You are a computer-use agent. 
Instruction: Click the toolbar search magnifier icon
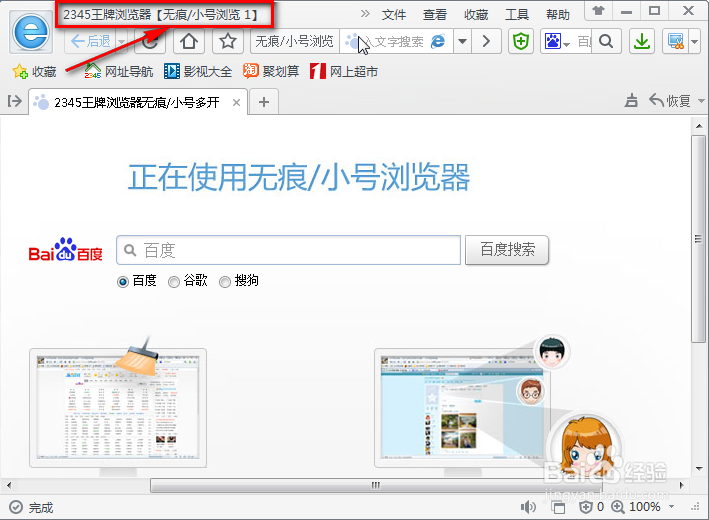coord(606,42)
